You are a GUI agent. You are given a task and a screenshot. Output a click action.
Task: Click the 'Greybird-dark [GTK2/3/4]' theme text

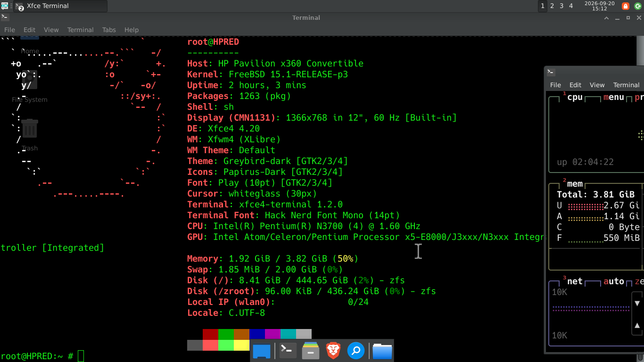pos(286,161)
